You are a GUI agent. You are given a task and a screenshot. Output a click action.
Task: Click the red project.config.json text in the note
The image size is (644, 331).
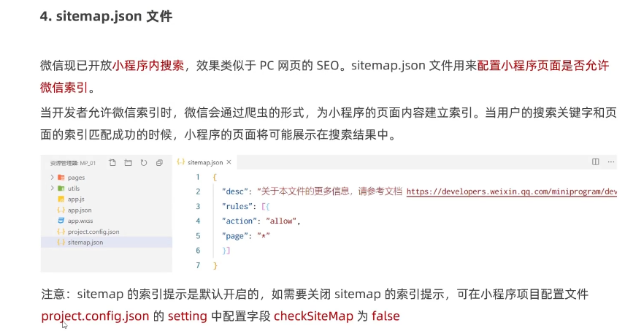95,316
